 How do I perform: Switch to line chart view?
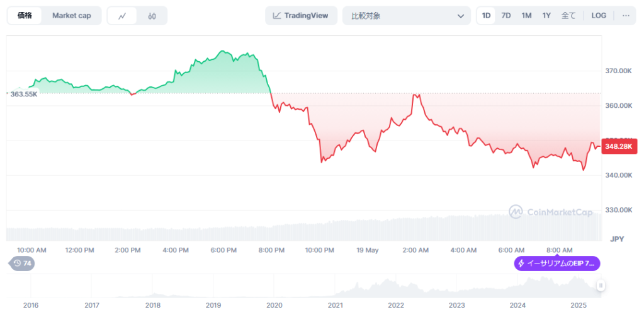122,16
